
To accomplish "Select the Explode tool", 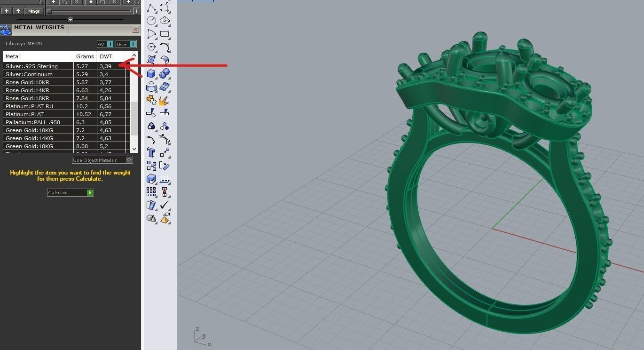I will 165,100.
